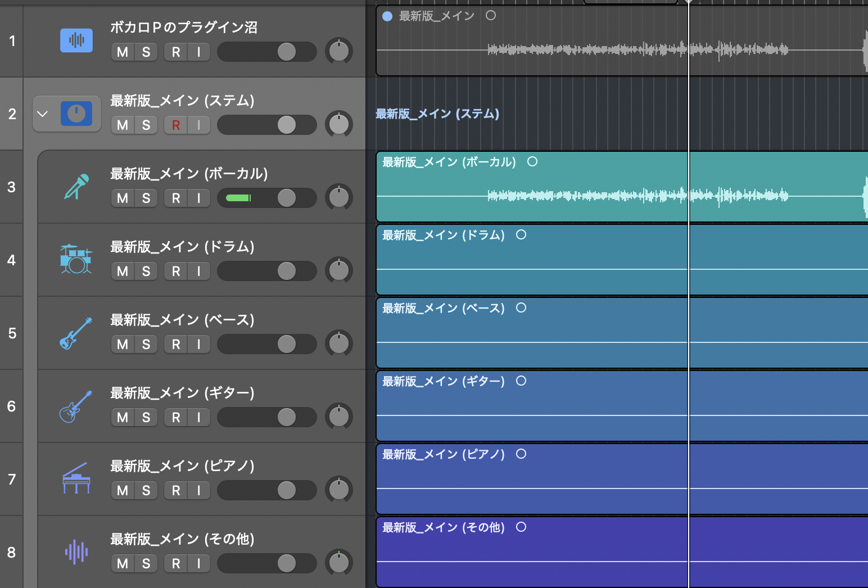868x588 pixels.
Task: Record-enable the ドラム track
Action: 176,271
